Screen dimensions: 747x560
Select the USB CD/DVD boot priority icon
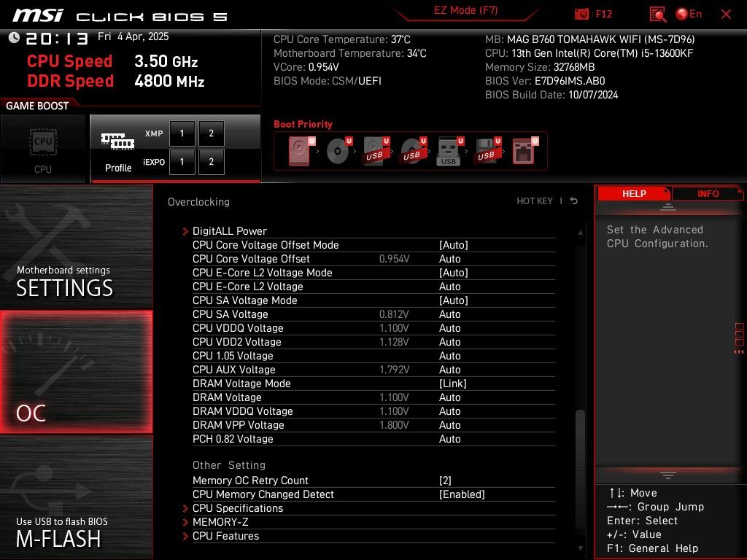pyautogui.click(x=413, y=151)
